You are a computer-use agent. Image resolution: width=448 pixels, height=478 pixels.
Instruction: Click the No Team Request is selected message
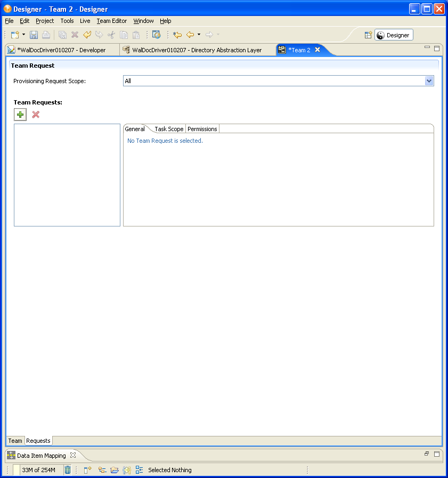(165, 141)
